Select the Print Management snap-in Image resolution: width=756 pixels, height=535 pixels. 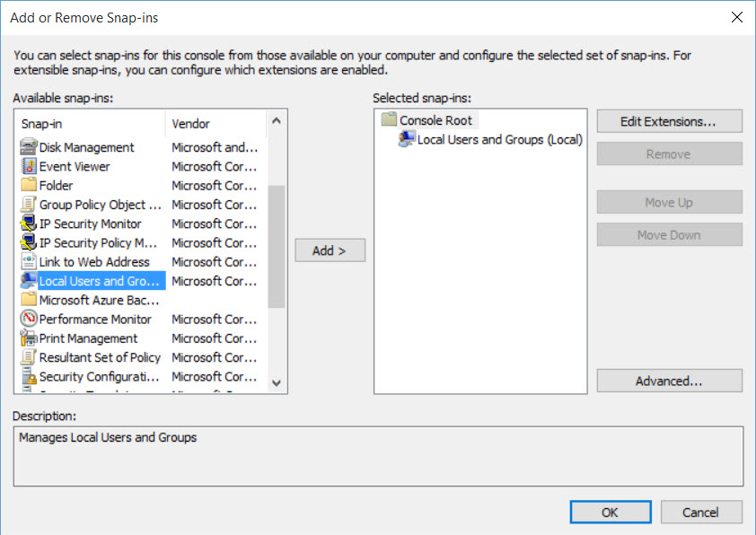[85, 338]
